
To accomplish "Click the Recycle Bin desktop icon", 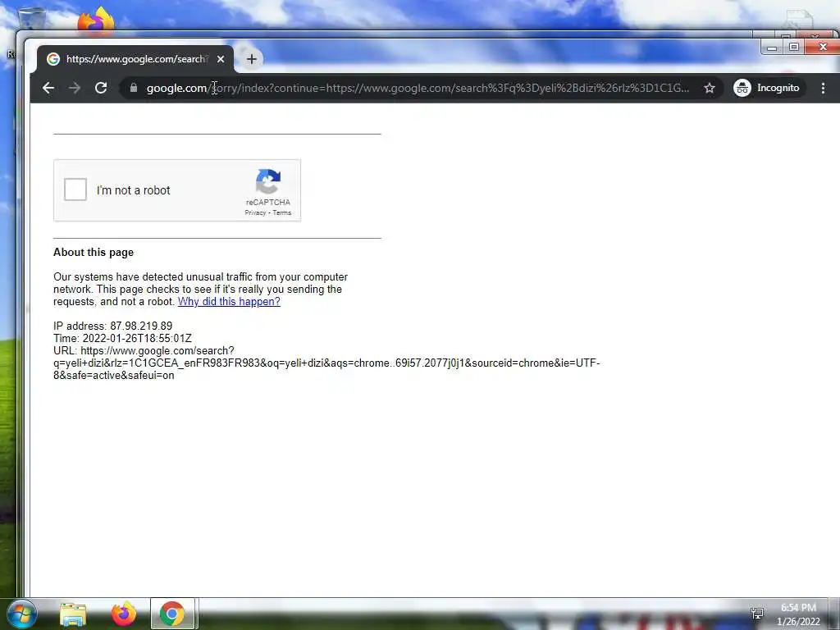I will click(30, 18).
